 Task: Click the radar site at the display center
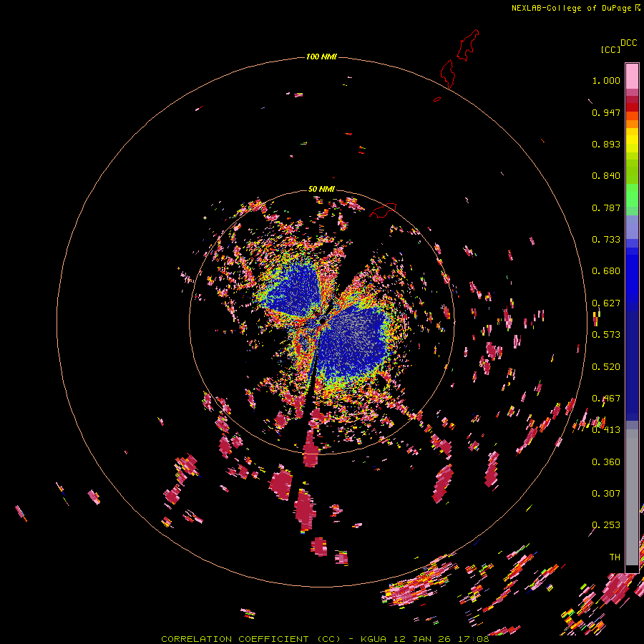[322, 320]
